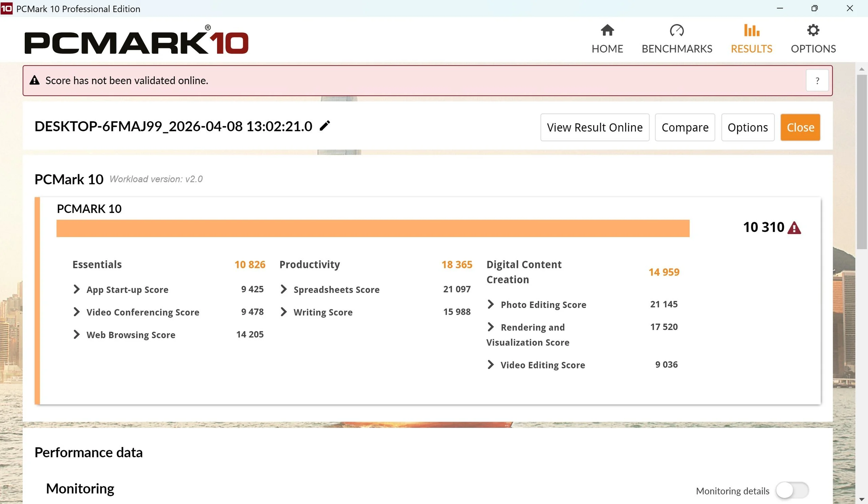Screen dimensions: 868x504
Task: Click the Results bar chart icon
Action: click(751, 30)
